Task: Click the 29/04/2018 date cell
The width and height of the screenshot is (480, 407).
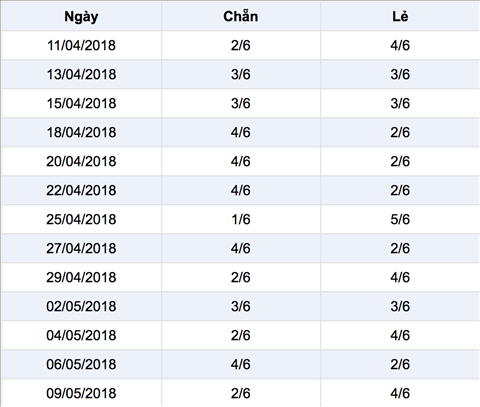Action: [81, 277]
